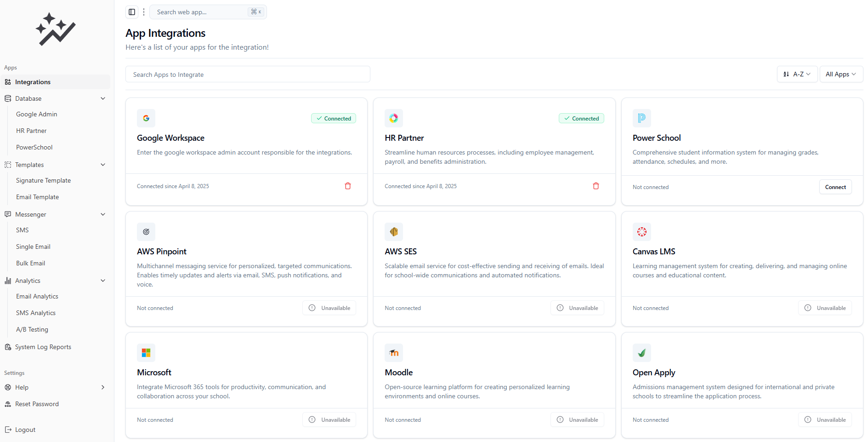Open System Log Reports
Image resolution: width=868 pixels, height=442 pixels.
pyautogui.click(x=43, y=347)
